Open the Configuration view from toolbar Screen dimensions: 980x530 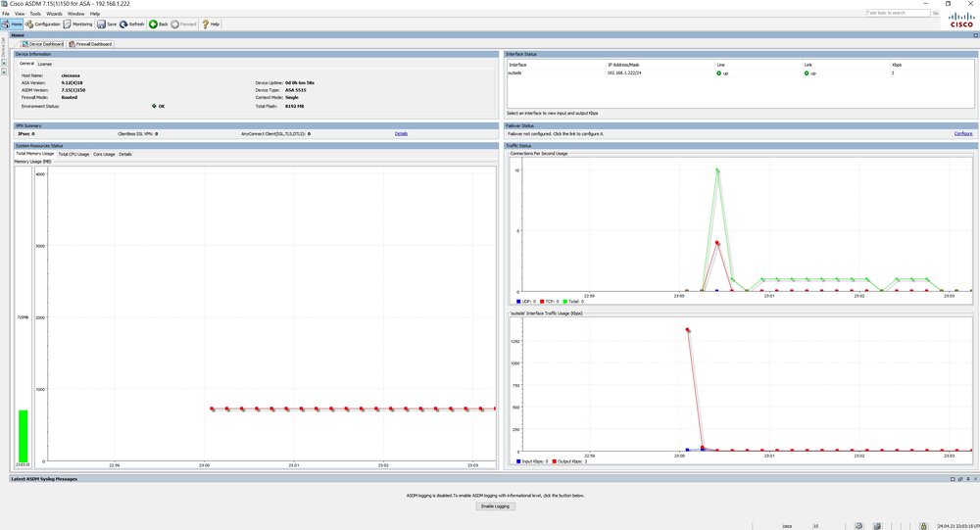click(x=43, y=24)
